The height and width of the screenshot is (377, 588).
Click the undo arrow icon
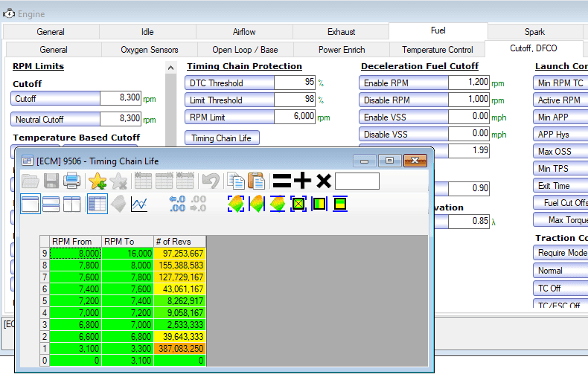coord(211,181)
